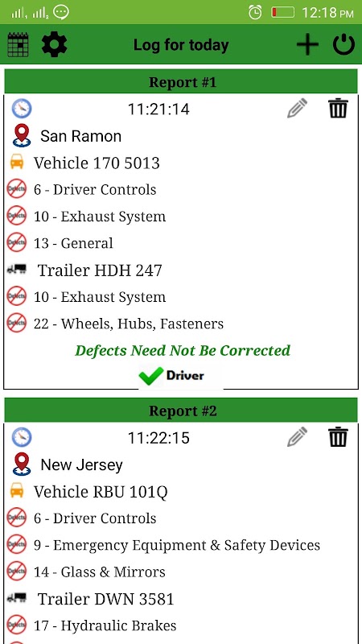Select Trailer DWN 3581 text
This screenshot has height=644, width=362.
click(106, 599)
